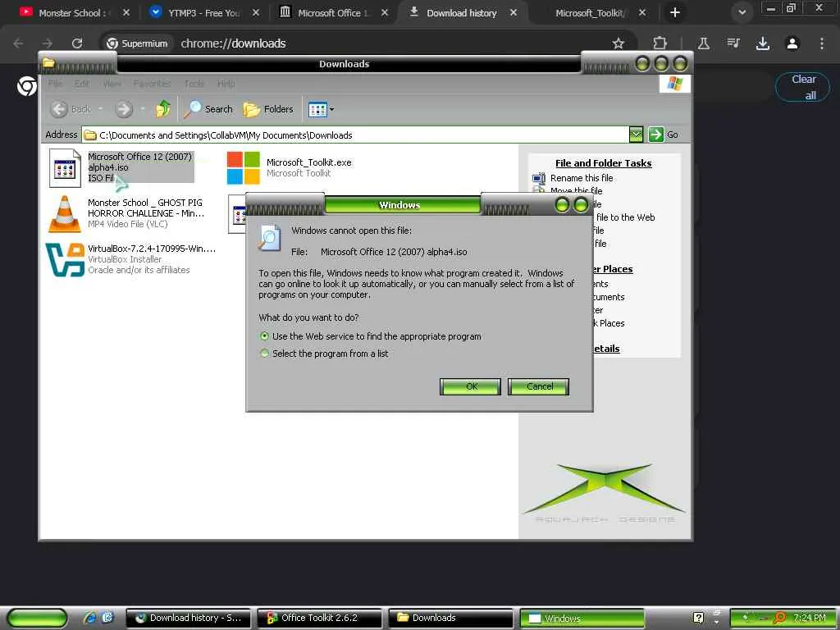Click the browser address bar URL
The height and width of the screenshot is (630, 840).
pos(233,43)
